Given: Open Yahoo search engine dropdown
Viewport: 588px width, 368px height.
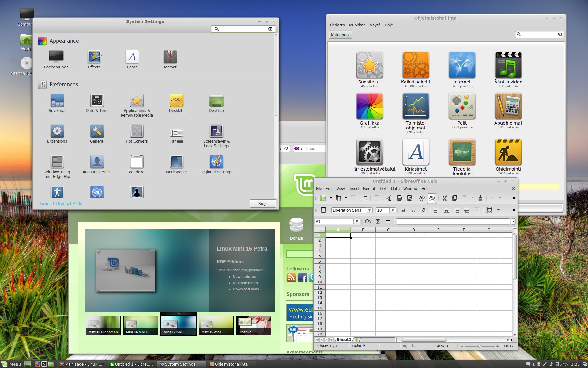Looking at the screenshot, I should 298,148.
